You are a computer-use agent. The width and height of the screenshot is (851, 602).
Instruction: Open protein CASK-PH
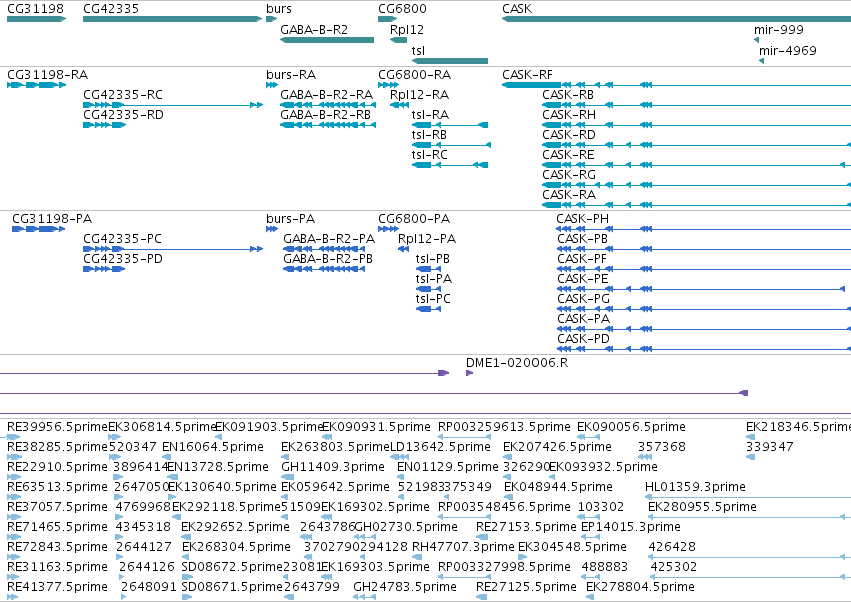[x=582, y=219]
